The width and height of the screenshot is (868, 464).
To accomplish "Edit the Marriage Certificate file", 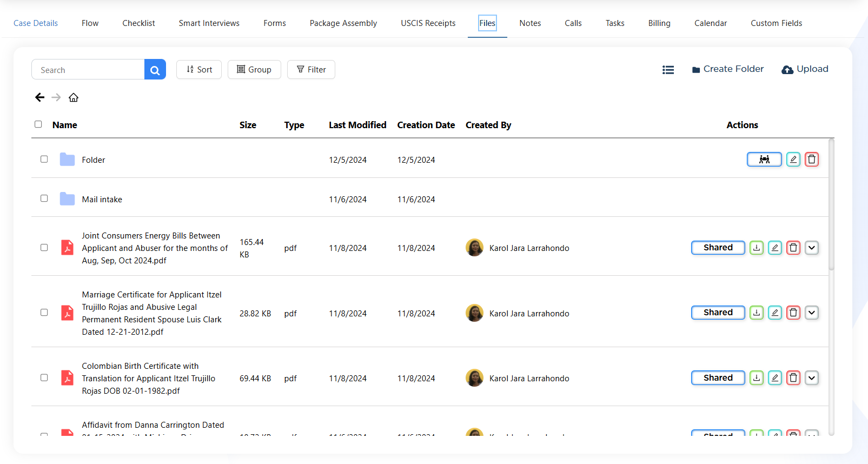I will (775, 313).
